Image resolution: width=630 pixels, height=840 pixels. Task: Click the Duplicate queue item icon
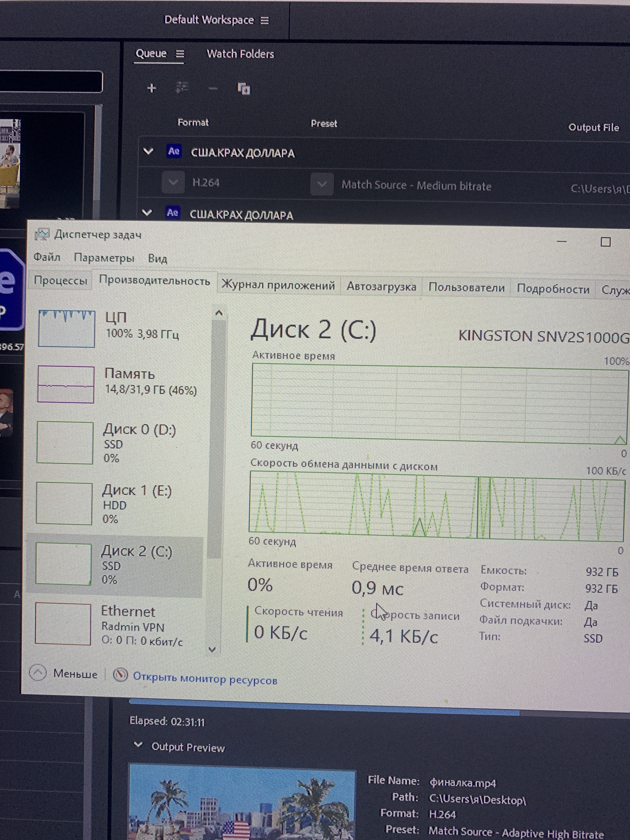(244, 89)
